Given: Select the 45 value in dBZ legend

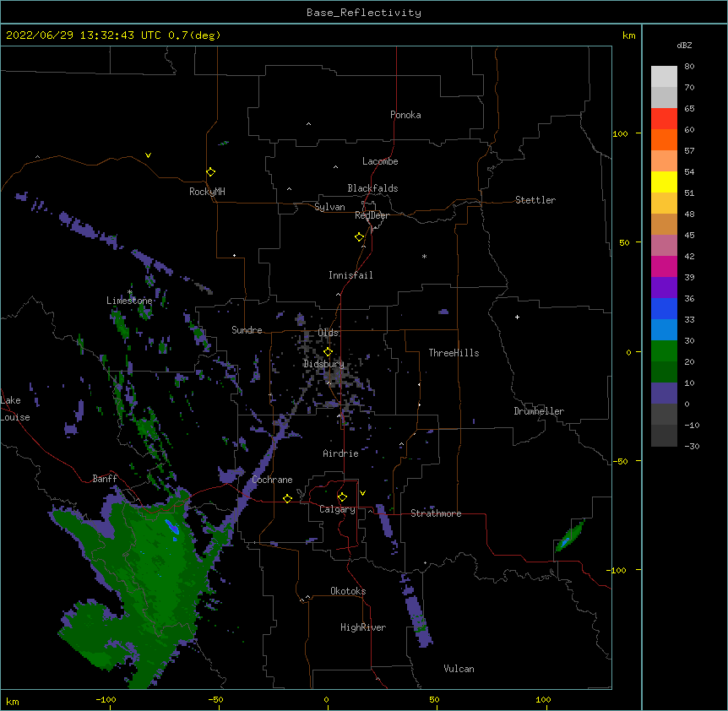Looking at the screenshot, I should 689,236.
